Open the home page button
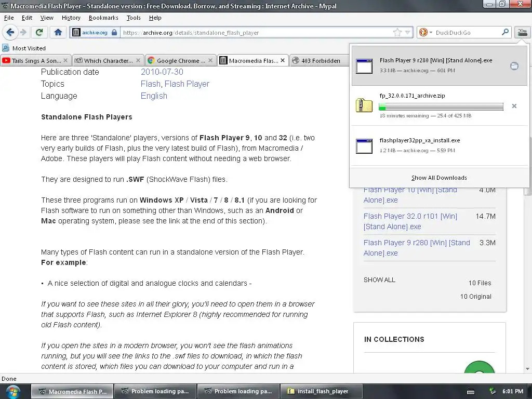The width and height of the screenshot is (532, 399). click(x=58, y=32)
